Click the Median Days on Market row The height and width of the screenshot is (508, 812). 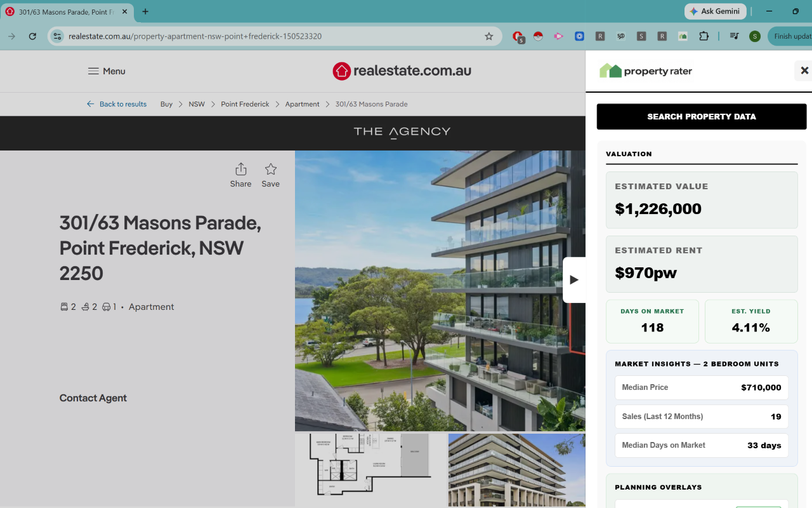click(x=702, y=445)
